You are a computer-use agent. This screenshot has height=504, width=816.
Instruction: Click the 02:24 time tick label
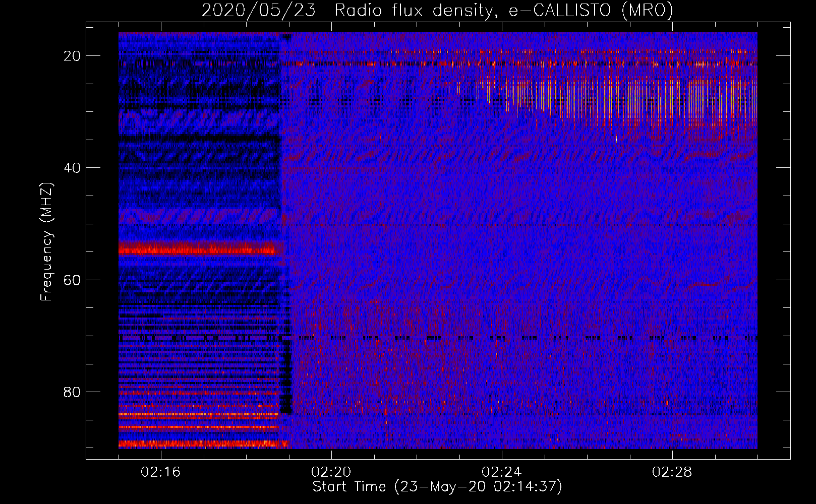click(x=502, y=472)
